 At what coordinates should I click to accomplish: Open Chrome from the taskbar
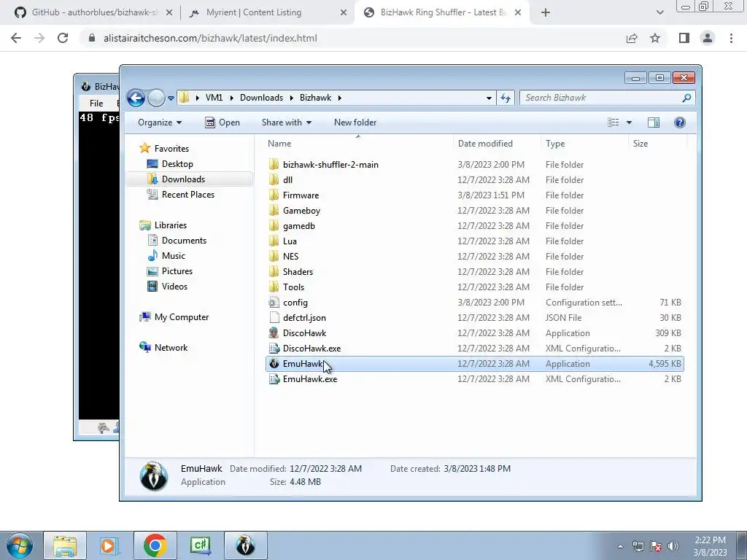[155, 545]
